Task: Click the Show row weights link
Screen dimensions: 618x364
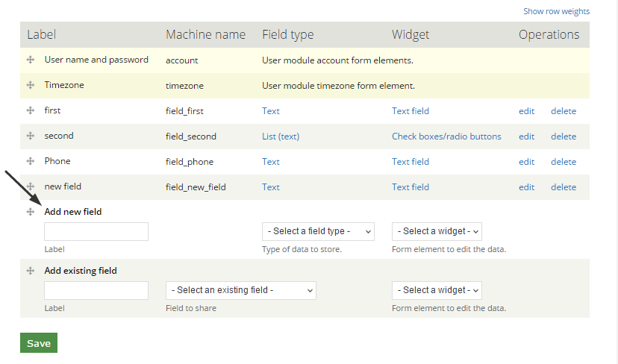Action: pyautogui.click(x=556, y=11)
